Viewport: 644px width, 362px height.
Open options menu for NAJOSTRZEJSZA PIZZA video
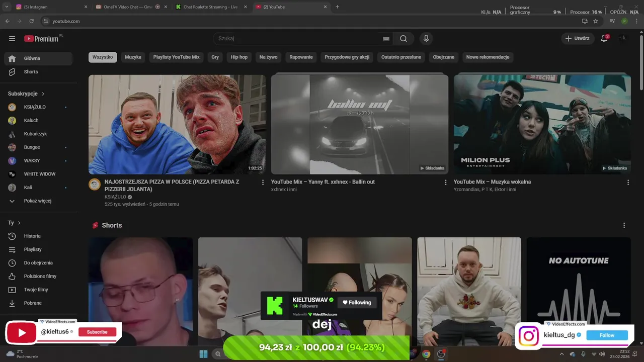(x=263, y=183)
